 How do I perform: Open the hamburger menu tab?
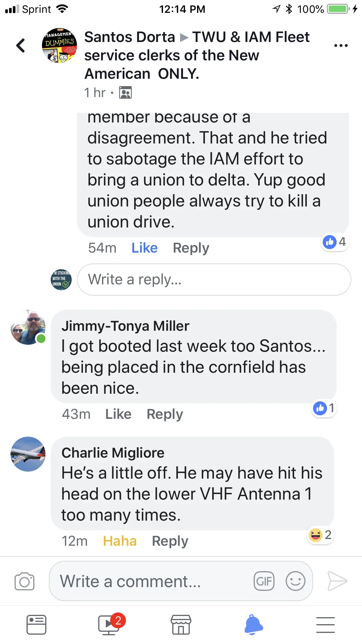326,625
